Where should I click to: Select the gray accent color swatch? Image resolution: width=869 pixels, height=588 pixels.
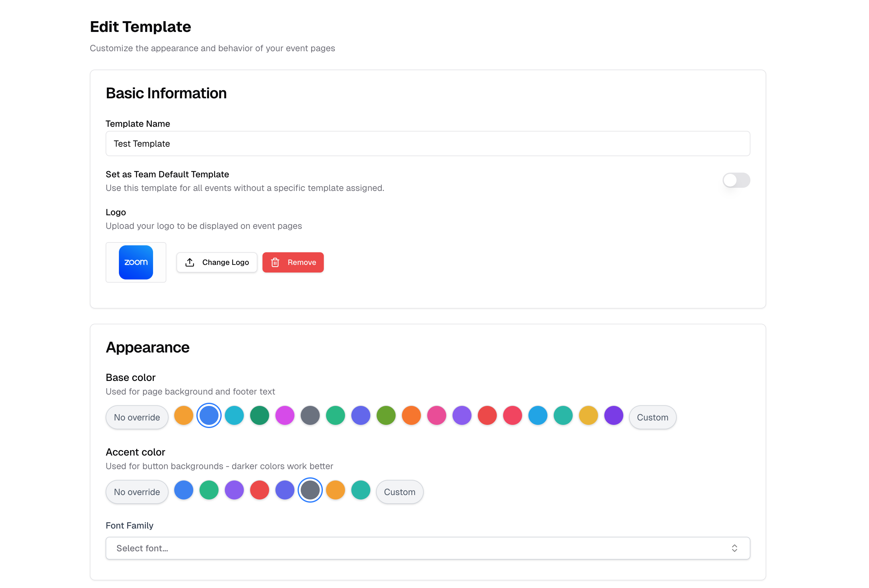point(310,490)
